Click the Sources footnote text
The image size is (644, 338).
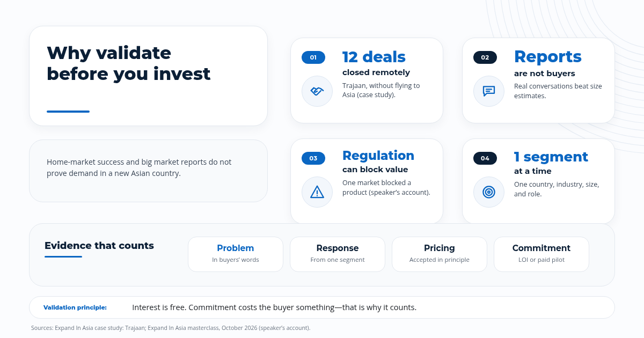point(171,328)
